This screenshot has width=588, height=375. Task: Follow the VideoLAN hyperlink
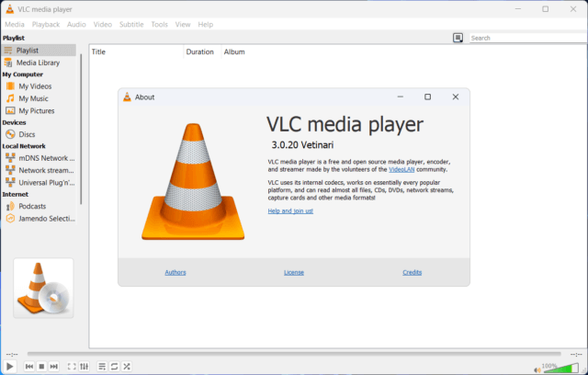pyautogui.click(x=401, y=169)
